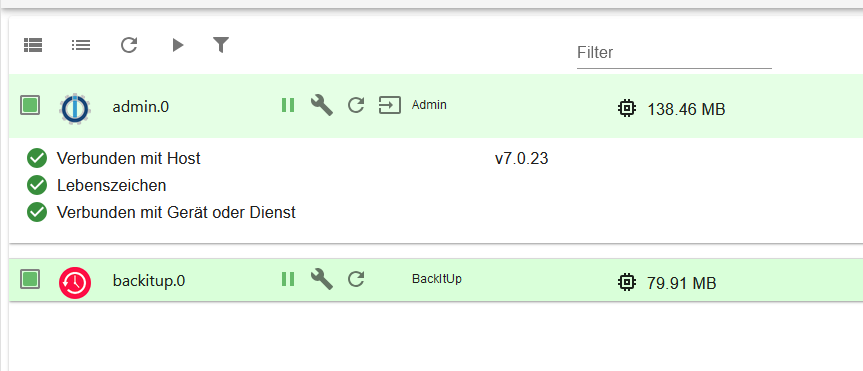863x371 pixels.
Task: Pause the admin.0 instance
Action: coord(288,105)
